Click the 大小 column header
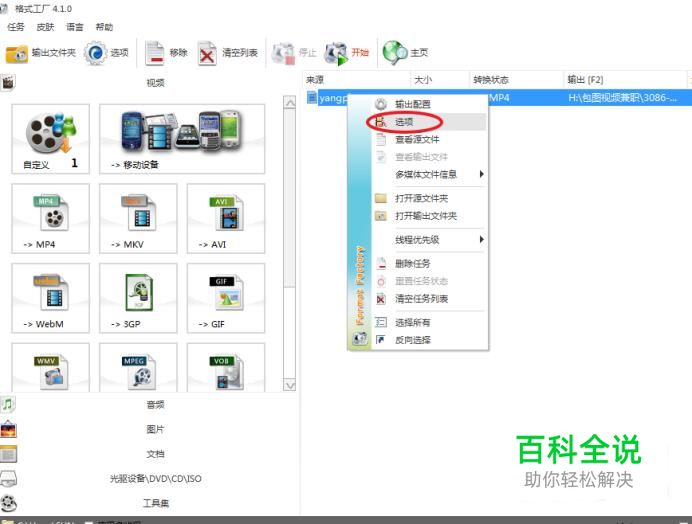The height and width of the screenshot is (524, 692). click(440, 80)
